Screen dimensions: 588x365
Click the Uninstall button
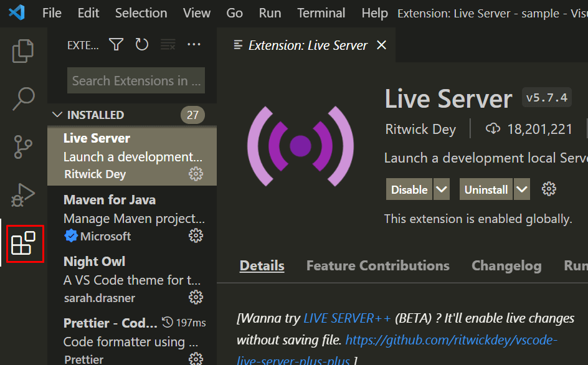486,189
